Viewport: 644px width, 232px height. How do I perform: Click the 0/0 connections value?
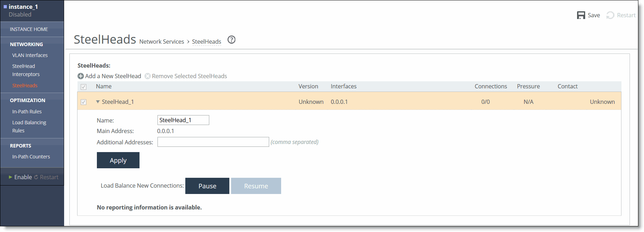tap(485, 102)
